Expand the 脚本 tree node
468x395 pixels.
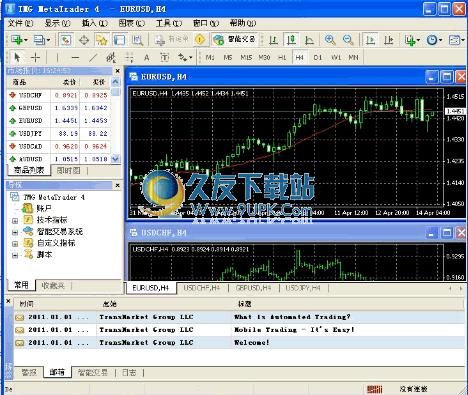[15, 256]
